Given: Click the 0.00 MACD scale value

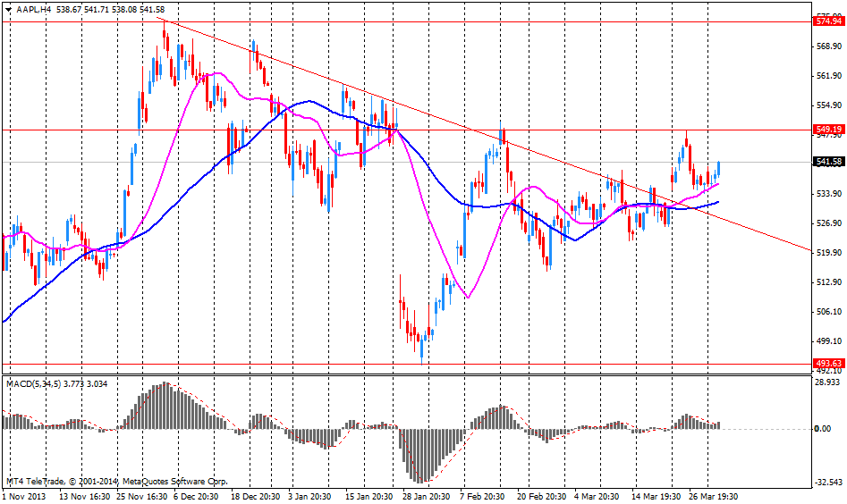Looking at the screenshot, I should [x=823, y=429].
